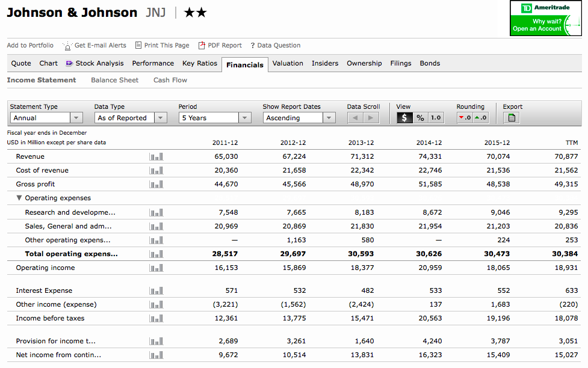Screen dimensions: 588x368
Task: Open the Other operating expenses chart icon
Action: 156,240
